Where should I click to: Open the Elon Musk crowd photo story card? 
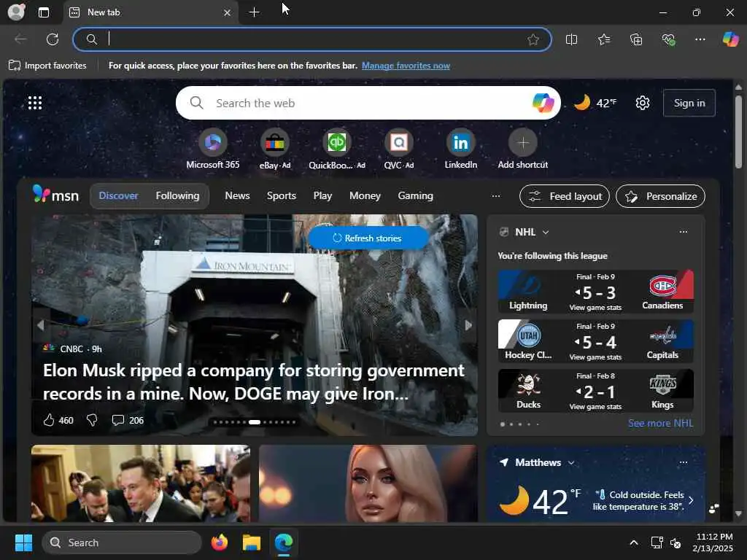click(141, 483)
